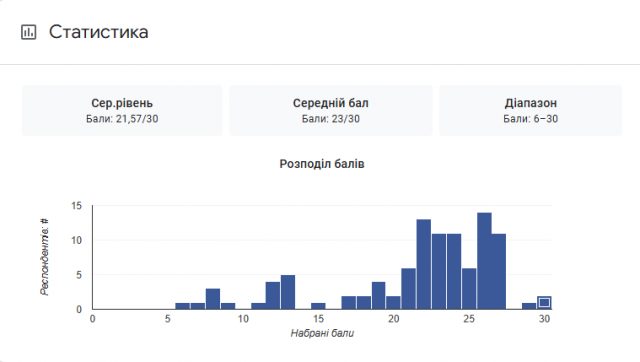Click the highlighted bar at score 30

pos(544,302)
